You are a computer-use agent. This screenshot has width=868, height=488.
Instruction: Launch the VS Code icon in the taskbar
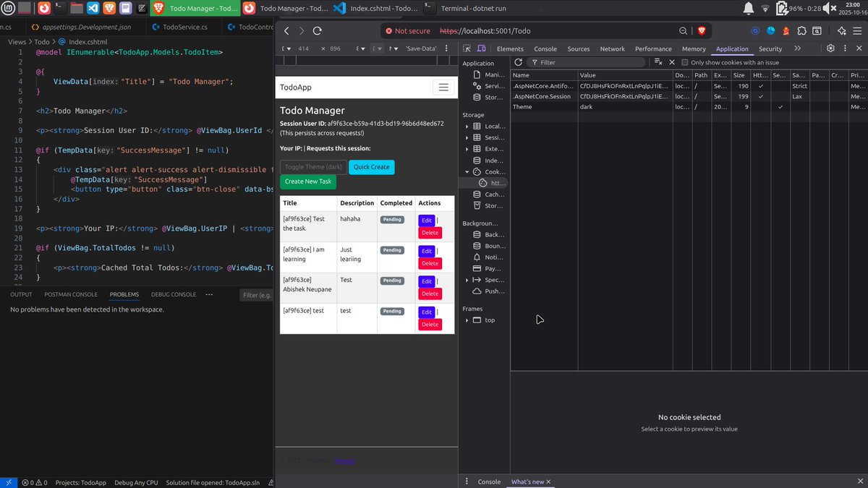(93, 9)
